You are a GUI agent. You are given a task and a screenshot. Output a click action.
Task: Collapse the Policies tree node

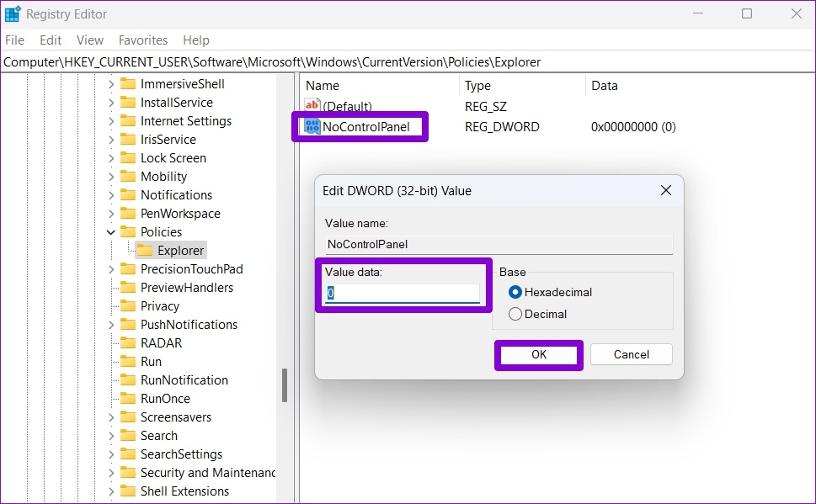tap(111, 232)
